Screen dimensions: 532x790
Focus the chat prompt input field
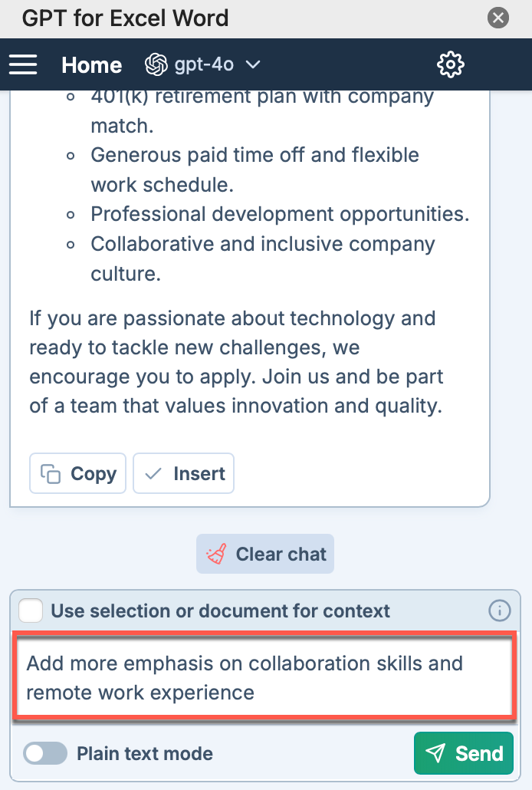pyautogui.click(x=264, y=676)
